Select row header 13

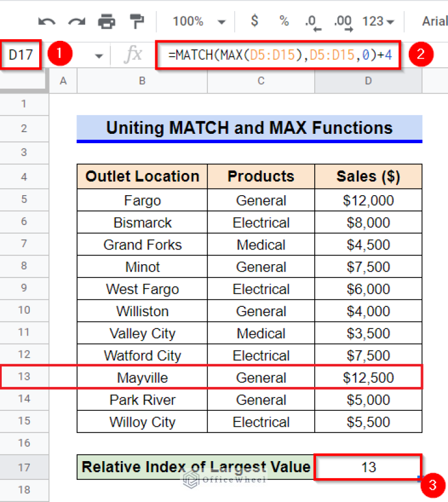click(x=24, y=377)
